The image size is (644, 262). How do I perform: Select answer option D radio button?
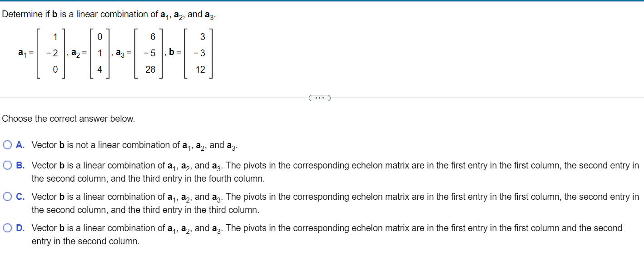point(8,227)
